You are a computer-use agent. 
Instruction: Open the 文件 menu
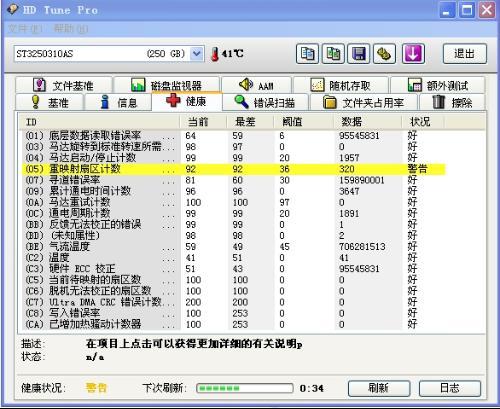25,29
